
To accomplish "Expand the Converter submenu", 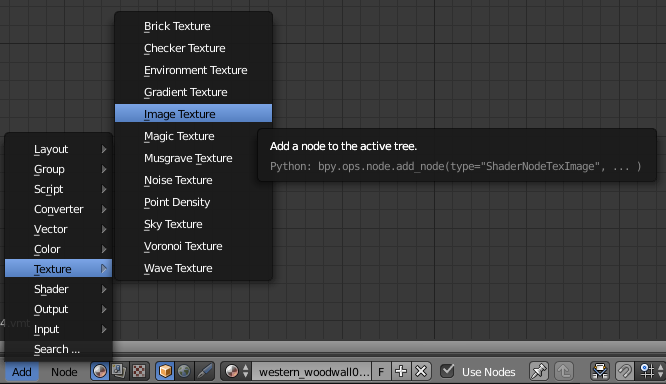I will pyautogui.click(x=58, y=209).
